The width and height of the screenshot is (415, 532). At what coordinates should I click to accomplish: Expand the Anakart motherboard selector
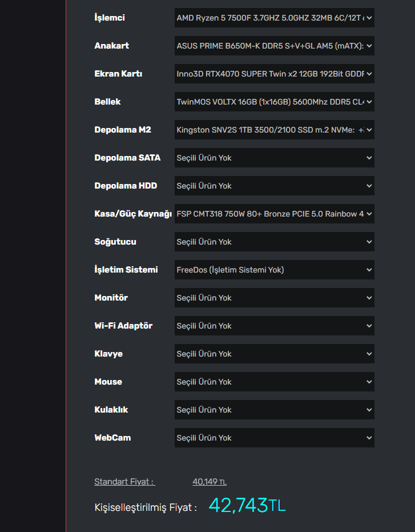[x=274, y=46]
